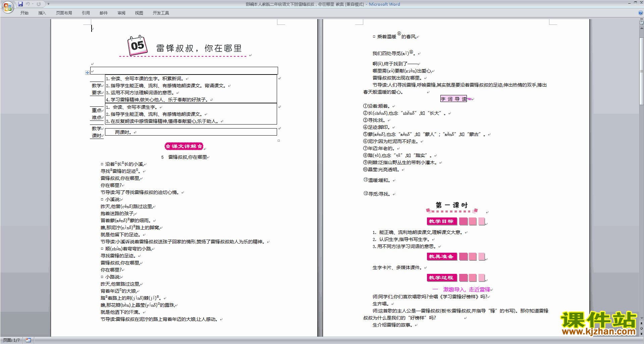
Task: Open the 邮件 ribbon tab
Action: coord(104,13)
